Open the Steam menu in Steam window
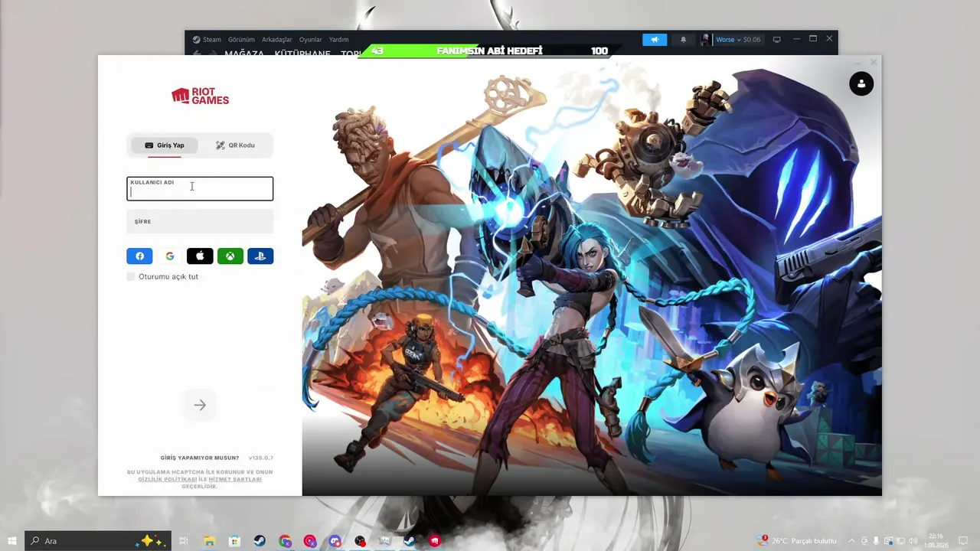The height and width of the screenshot is (551, 980). tap(212, 40)
